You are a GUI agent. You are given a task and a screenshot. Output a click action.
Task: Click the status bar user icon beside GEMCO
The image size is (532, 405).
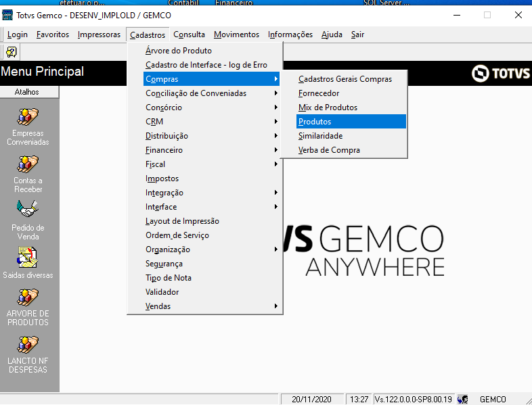[x=463, y=399]
